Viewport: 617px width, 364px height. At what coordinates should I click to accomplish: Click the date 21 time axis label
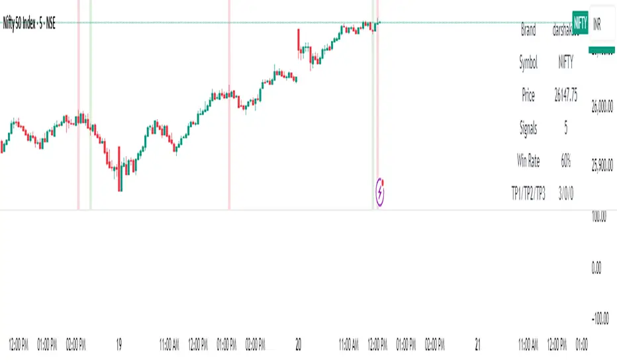click(x=478, y=344)
